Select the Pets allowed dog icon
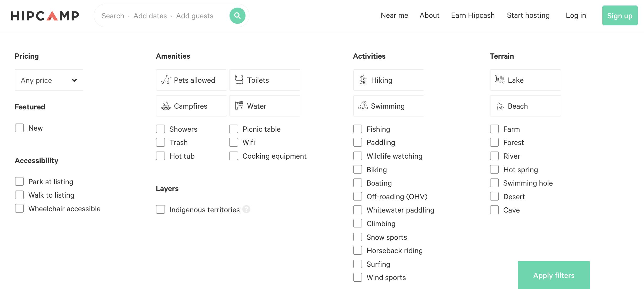This screenshot has width=644, height=301. [166, 80]
